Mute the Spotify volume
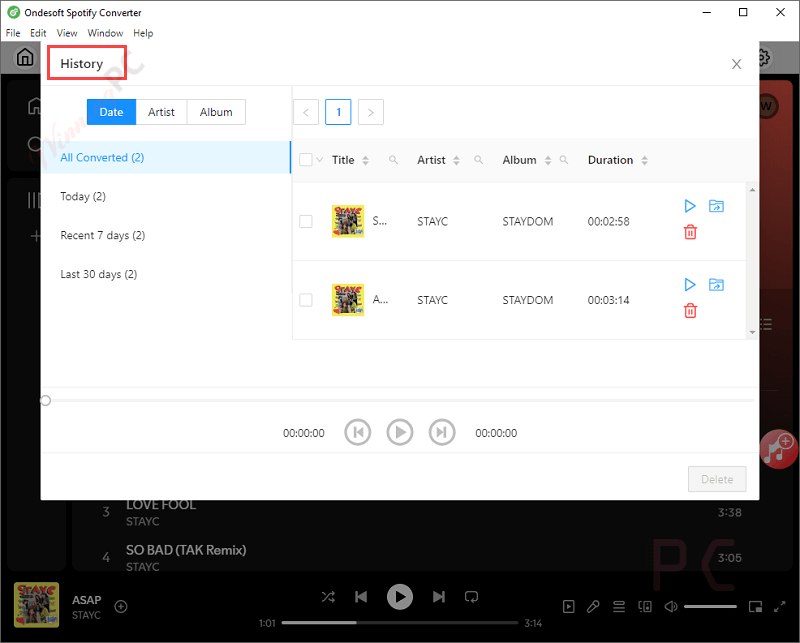The height and width of the screenshot is (643, 800). pyautogui.click(x=671, y=607)
